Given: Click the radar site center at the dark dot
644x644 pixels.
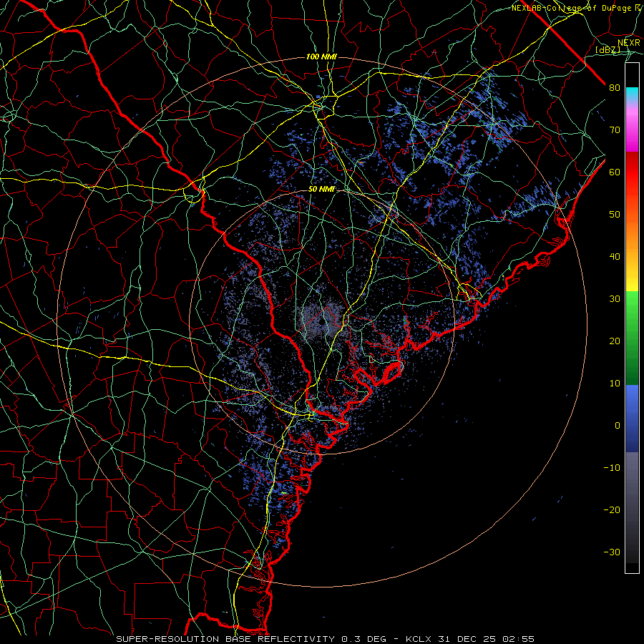Looking at the screenshot, I should 321,323.
